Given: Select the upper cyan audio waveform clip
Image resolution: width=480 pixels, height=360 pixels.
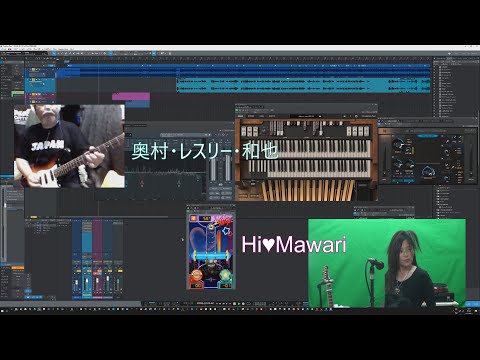Looking at the screenshot, I should coord(303,81).
